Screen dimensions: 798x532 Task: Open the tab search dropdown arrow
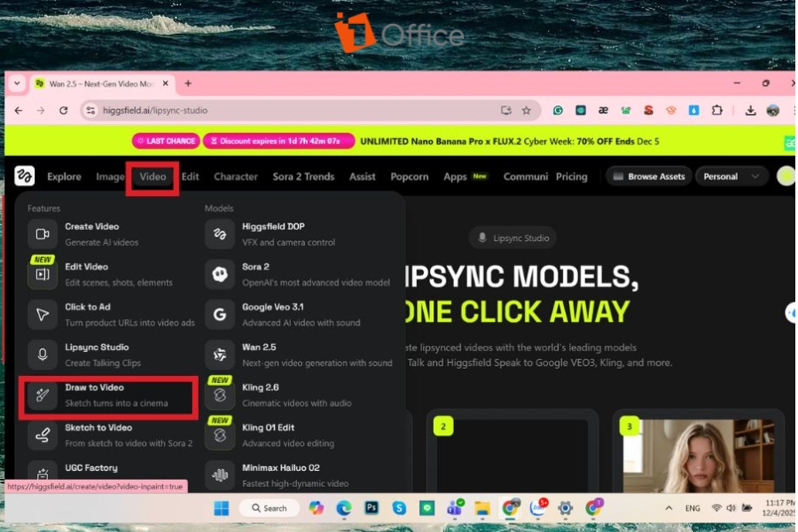click(x=17, y=83)
